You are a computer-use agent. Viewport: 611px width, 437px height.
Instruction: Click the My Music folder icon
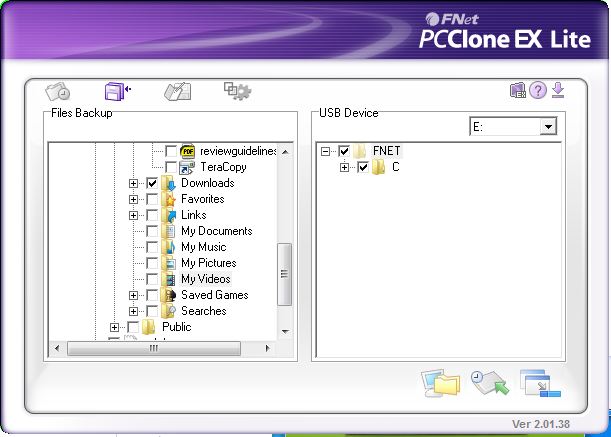point(168,247)
